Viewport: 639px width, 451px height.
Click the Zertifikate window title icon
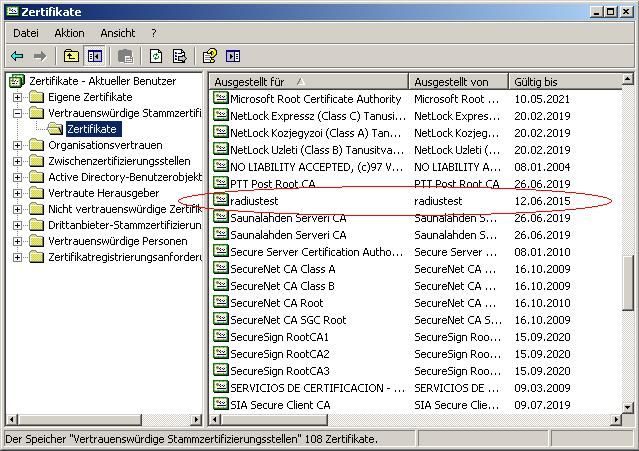13,11
